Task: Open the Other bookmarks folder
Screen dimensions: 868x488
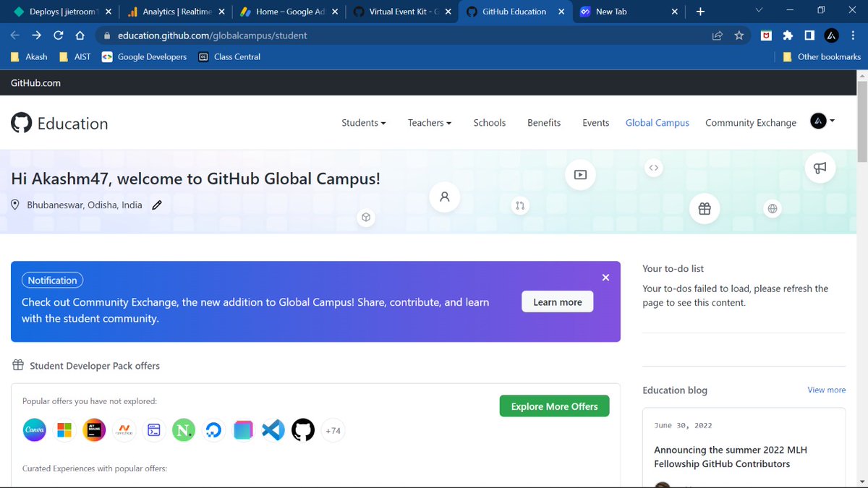Action: click(x=822, y=56)
